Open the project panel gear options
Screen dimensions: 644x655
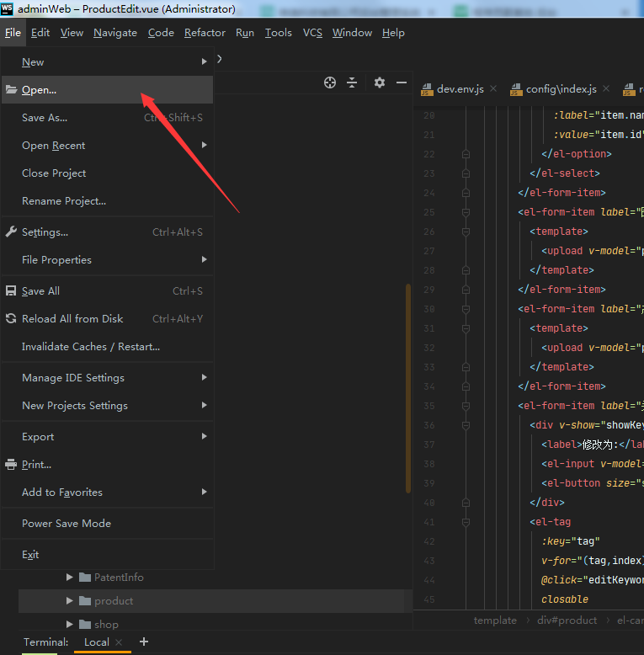[x=379, y=83]
